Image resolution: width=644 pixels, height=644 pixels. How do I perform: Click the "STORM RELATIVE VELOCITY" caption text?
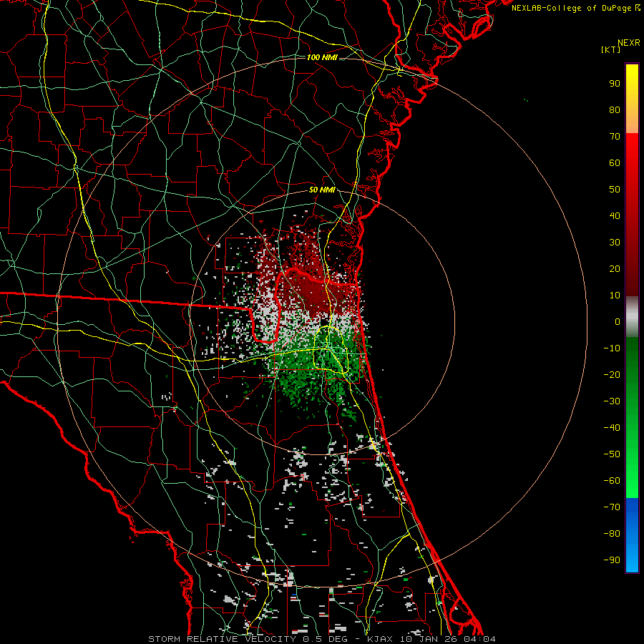click(x=223, y=639)
